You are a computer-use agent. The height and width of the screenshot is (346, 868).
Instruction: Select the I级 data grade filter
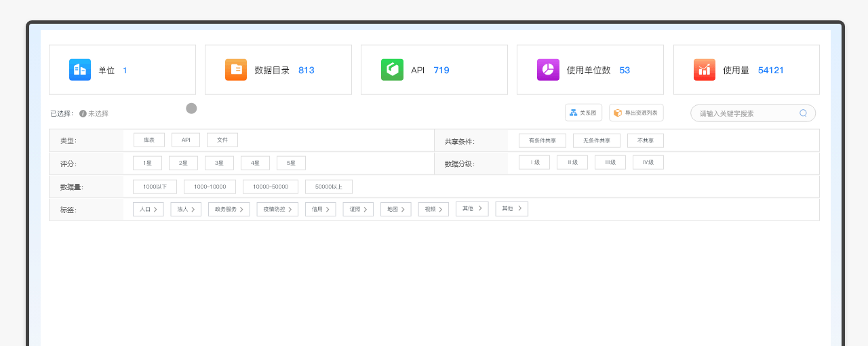[x=534, y=162]
